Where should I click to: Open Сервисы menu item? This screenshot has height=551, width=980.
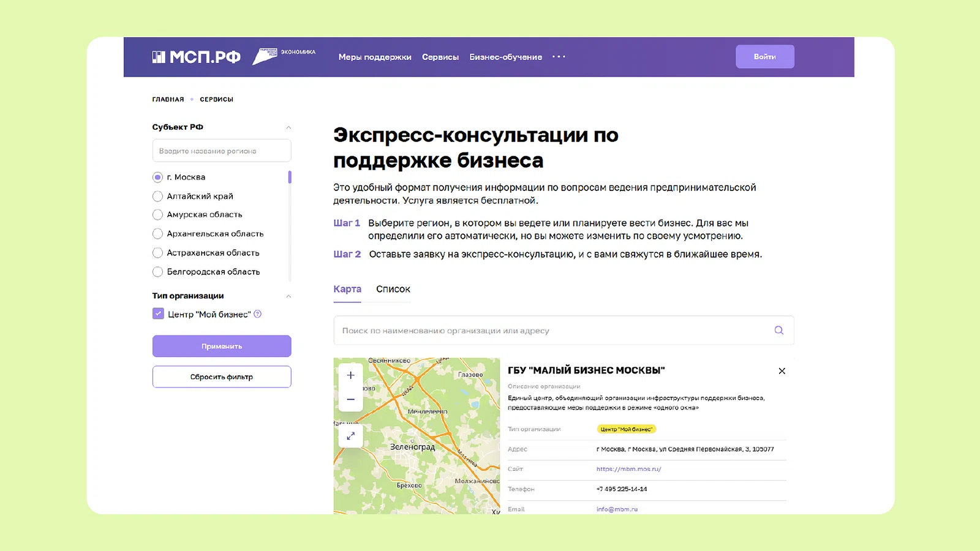[x=440, y=57]
